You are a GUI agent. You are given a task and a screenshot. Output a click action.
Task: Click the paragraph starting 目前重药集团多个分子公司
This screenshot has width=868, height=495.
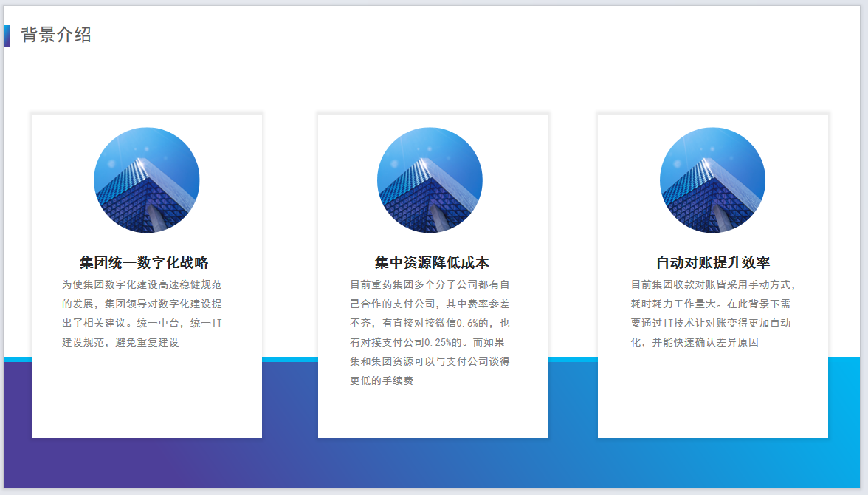[x=430, y=332]
